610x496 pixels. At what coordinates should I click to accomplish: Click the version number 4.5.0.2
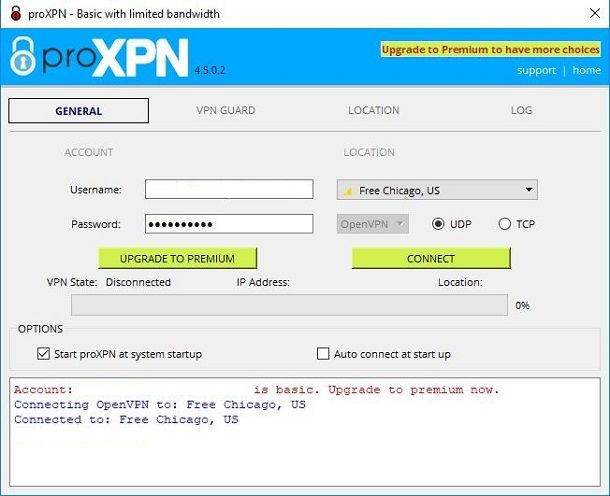210,70
